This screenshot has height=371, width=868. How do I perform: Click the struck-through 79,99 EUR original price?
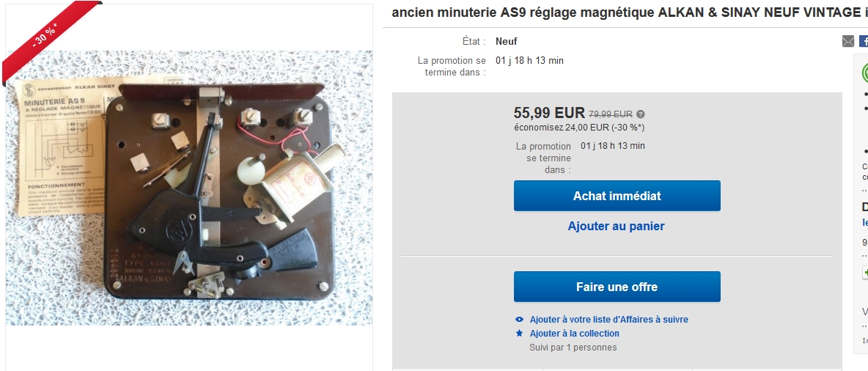point(610,114)
